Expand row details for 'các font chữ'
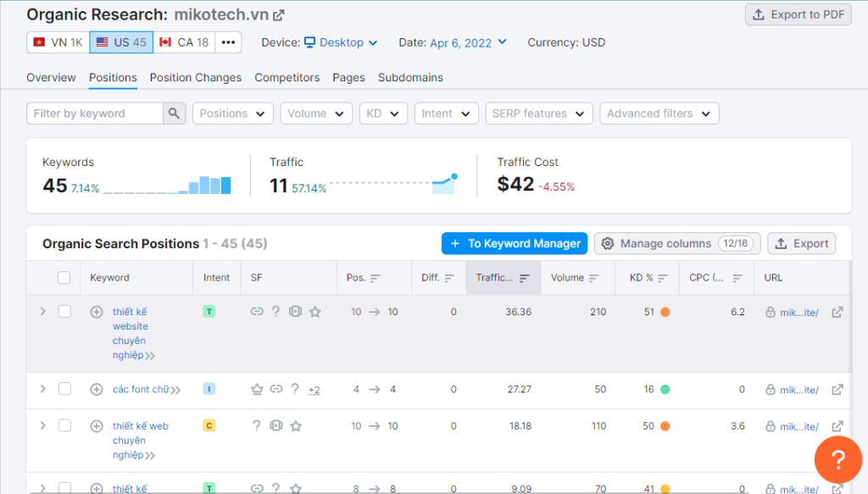868x494 pixels. [43, 389]
